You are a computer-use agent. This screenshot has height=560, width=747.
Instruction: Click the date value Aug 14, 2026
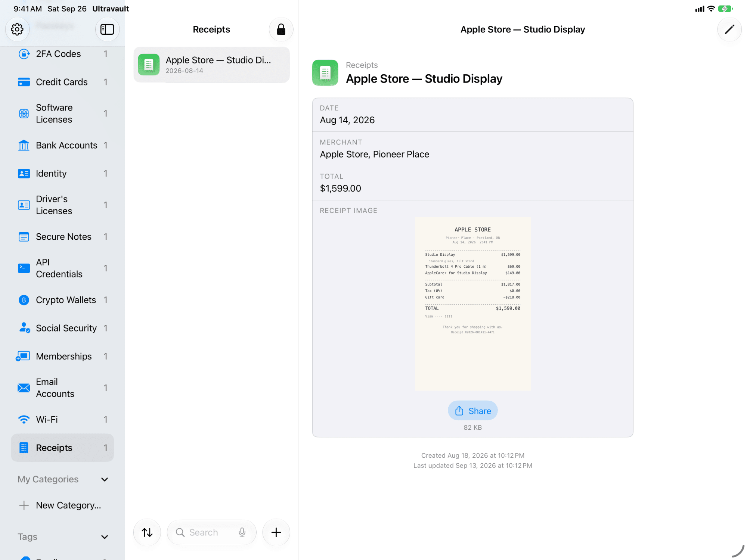click(347, 120)
